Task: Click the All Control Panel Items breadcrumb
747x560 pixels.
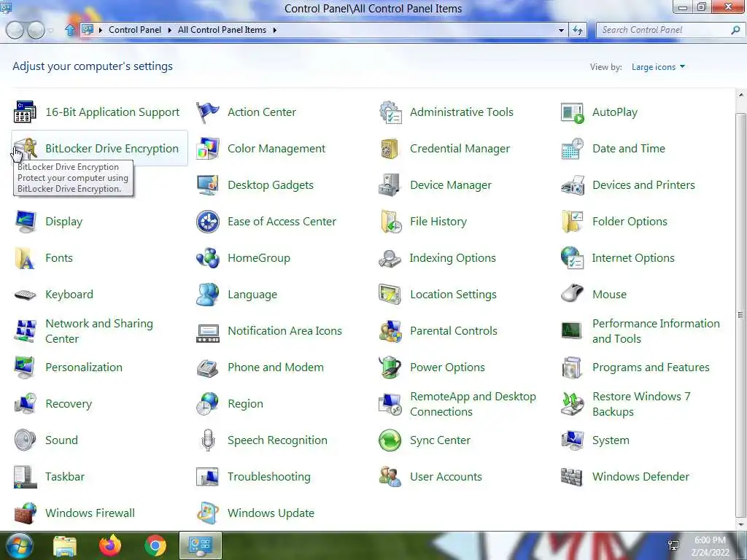Action: pos(222,30)
